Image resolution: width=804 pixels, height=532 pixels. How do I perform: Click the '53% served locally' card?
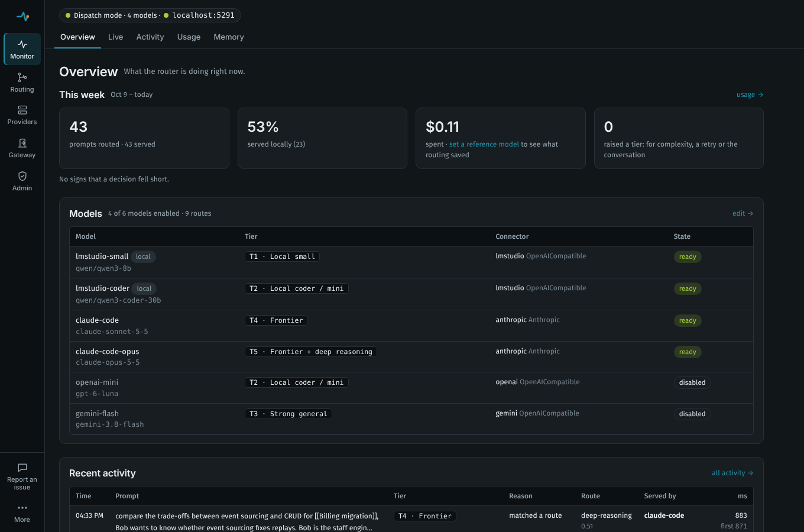click(x=322, y=138)
